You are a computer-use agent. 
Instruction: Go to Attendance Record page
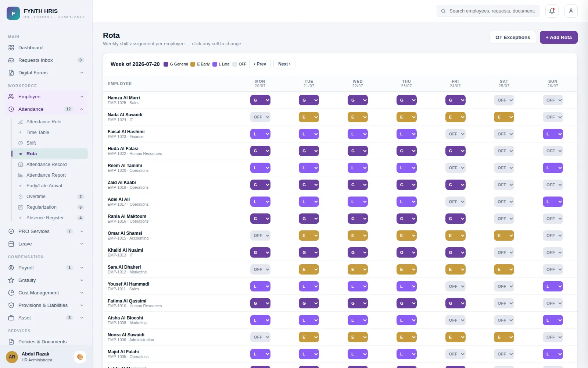[x=50, y=164]
